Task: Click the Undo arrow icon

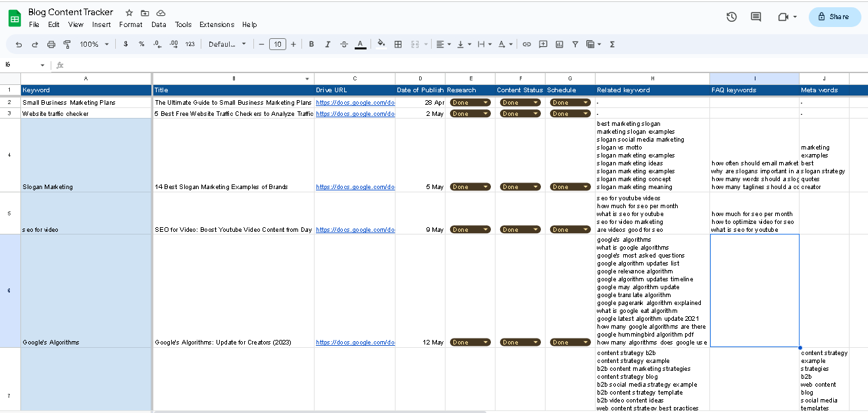Action: coord(18,44)
